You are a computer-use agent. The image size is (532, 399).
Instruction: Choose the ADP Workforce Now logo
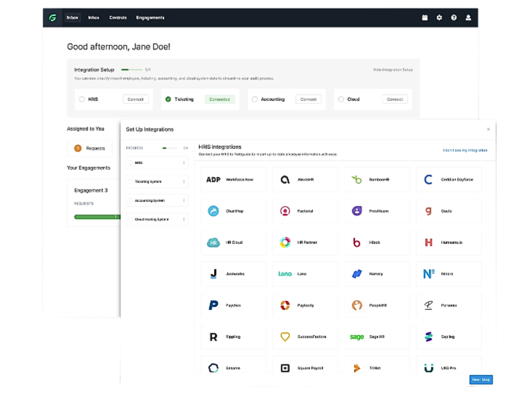(x=213, y=180)
